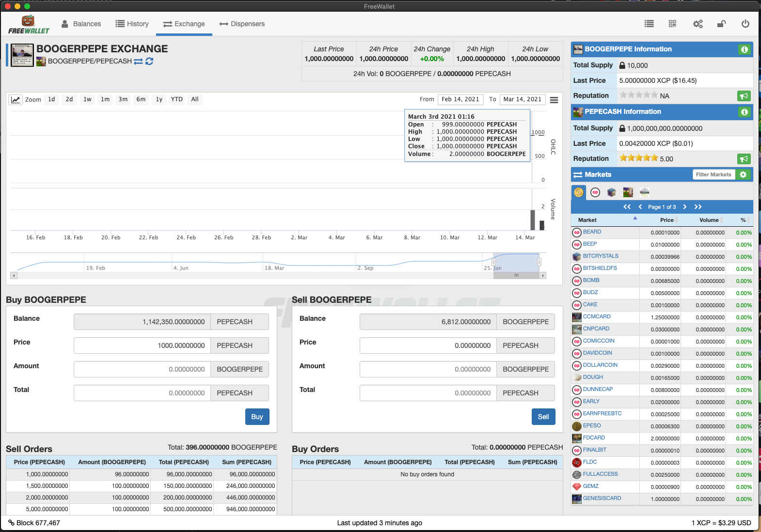This screenshot has height=532, width=761.
Task: Select the Pepecash markets tab icon
Action: (x=628, y=192)
